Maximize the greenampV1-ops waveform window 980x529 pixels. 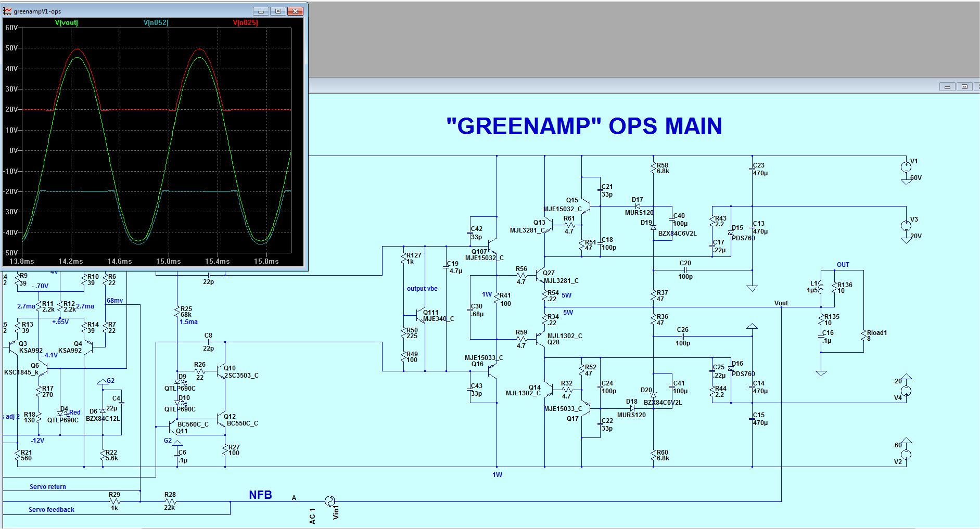[278, 11]
